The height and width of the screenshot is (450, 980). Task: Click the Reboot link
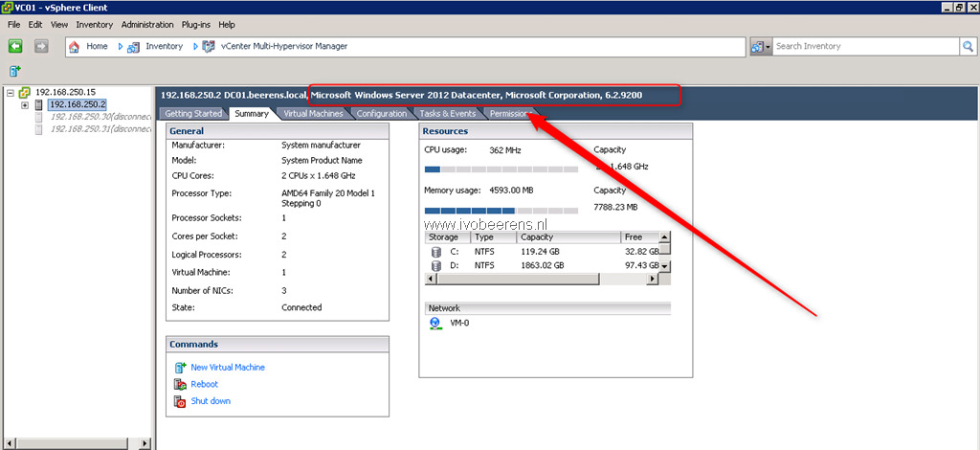[205, 384]
